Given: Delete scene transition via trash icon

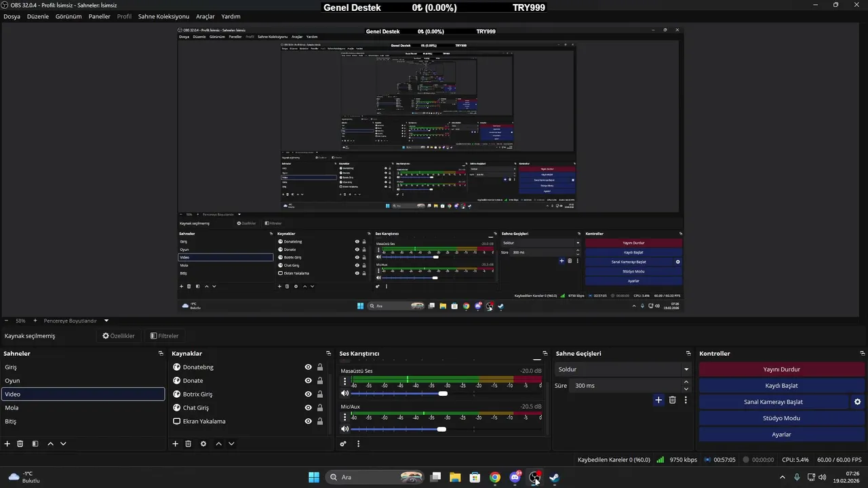Looking at the screenshot, I should click(x=673, y=400).
